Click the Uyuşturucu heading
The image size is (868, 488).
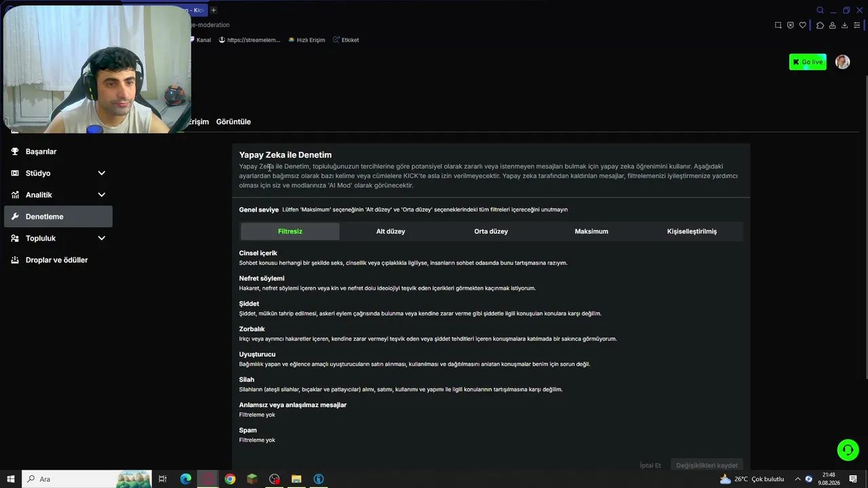[257, 354]
